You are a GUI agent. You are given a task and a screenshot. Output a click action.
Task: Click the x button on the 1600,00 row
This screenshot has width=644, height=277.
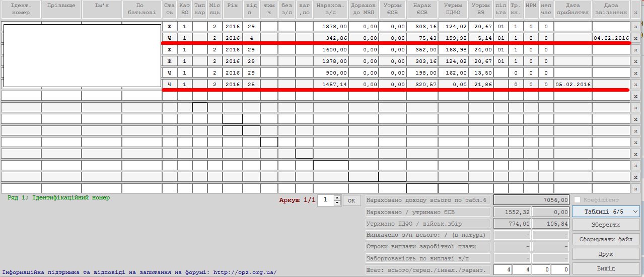(635, 49)
